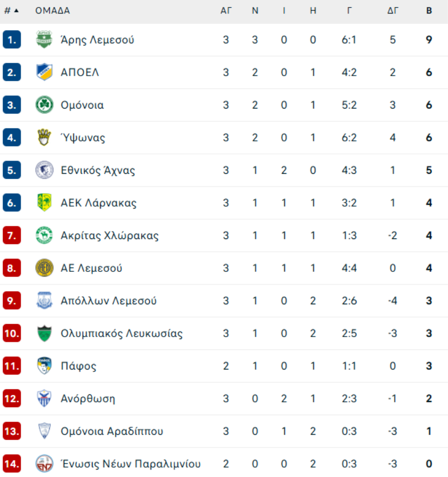Screen dimensions: 448x477
Task: Click the Πάφος club crest
Action: (44, 365)
